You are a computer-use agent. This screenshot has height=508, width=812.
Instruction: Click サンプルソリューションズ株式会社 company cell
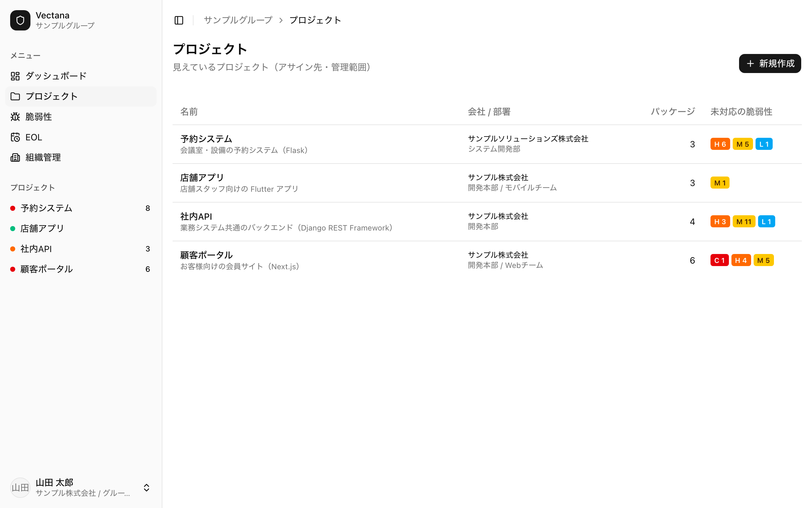coord(528,139)
